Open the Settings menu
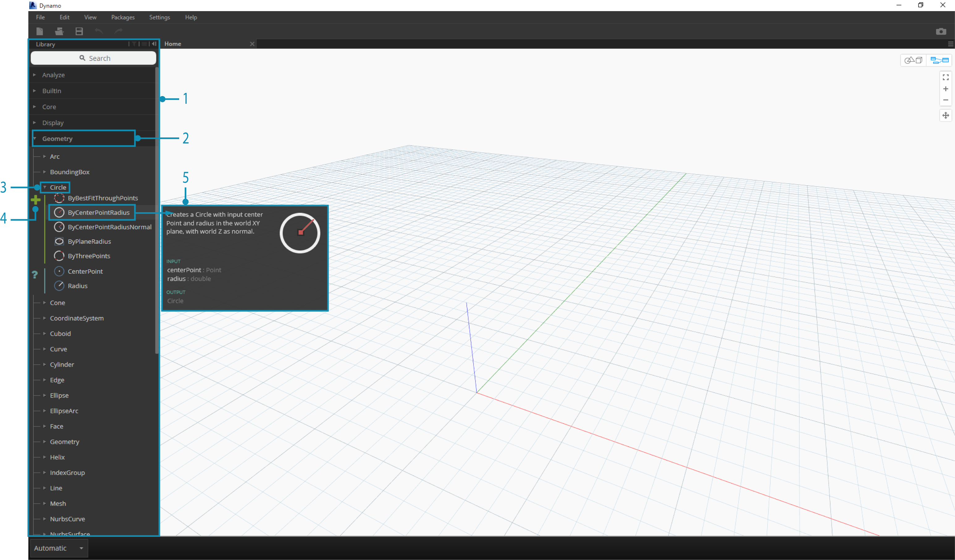The height and width of the screenshot is (560, 955). click(159, 17)
